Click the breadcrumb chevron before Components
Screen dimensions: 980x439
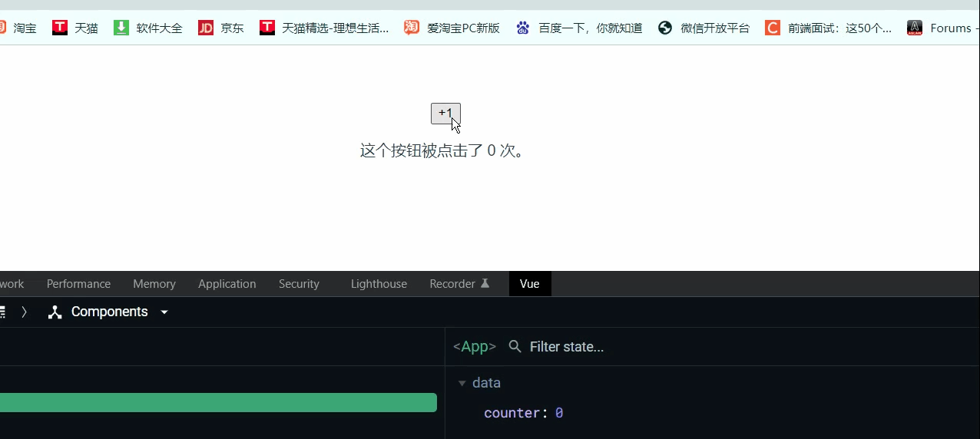pos(25,312)
